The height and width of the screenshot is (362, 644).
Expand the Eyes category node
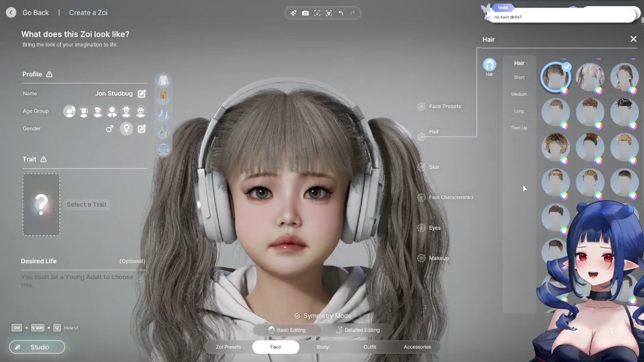click(421, 228)
